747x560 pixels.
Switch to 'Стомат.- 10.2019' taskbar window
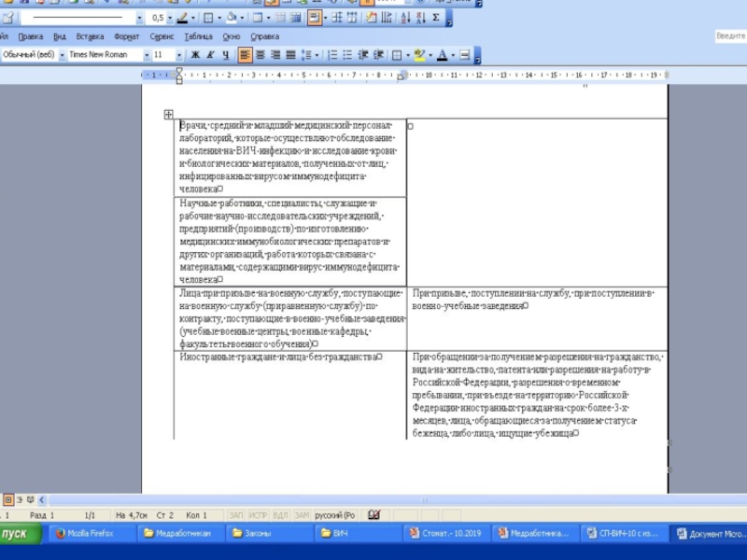point(446,533)
